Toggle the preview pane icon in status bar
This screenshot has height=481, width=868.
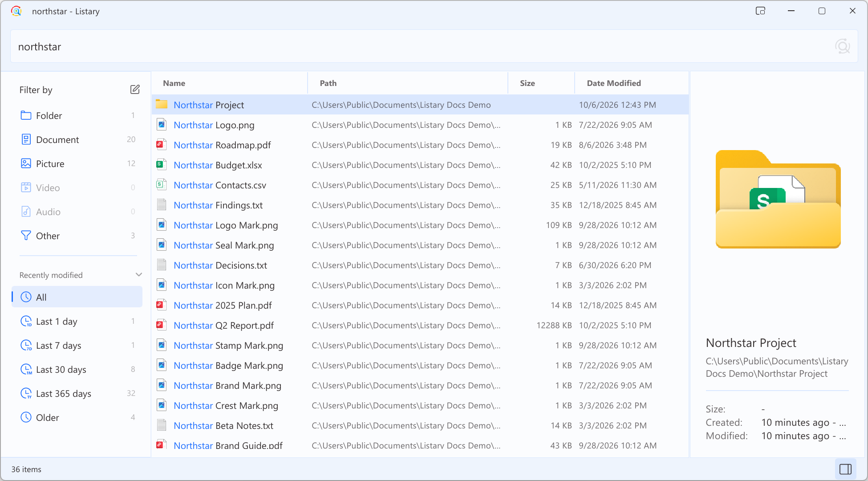coord(845,469)
